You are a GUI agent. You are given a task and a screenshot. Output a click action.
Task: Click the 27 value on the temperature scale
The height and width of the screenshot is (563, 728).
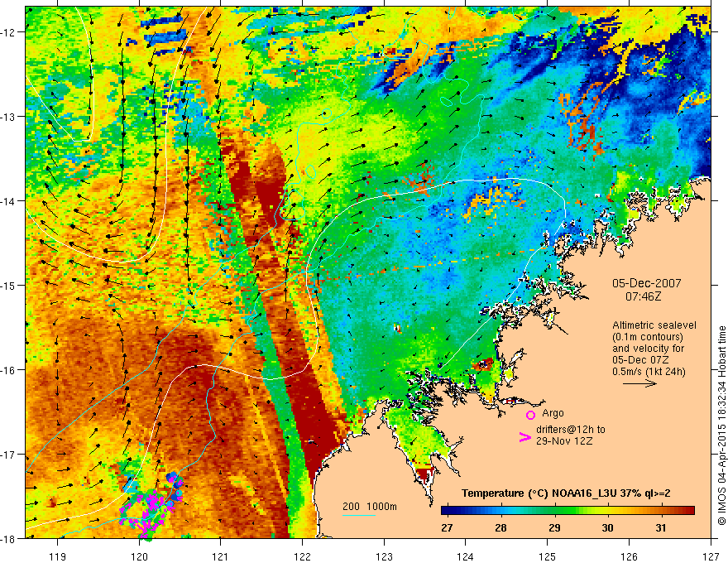coord(447,527)
